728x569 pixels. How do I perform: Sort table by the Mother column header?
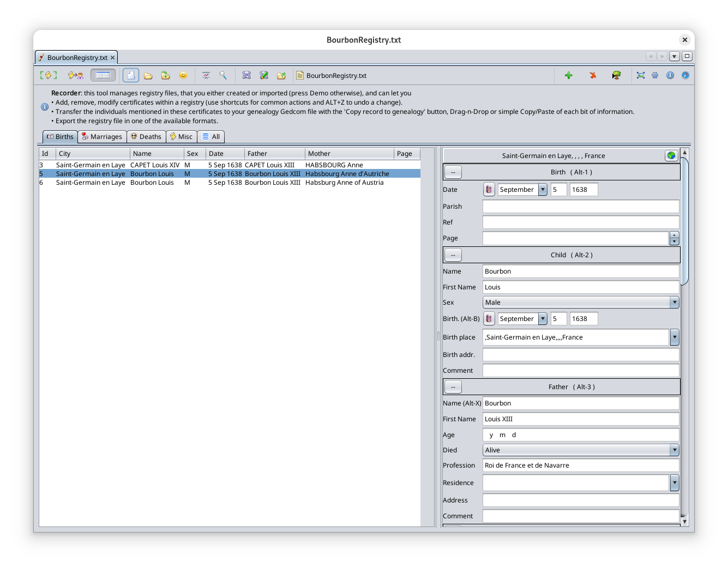click(x=350, y=154)
